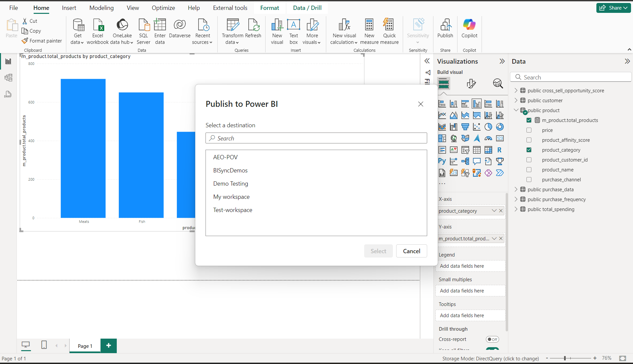Refresh the data
Image resolution: width=633 pixels, height=364 pixels.
253,28
